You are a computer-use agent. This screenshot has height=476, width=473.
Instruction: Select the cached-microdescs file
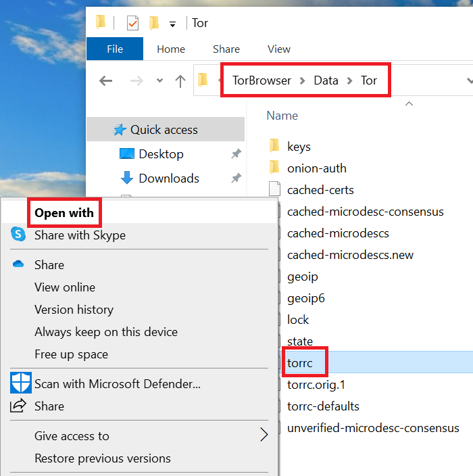pyautogui.click(x=338, y=233)
